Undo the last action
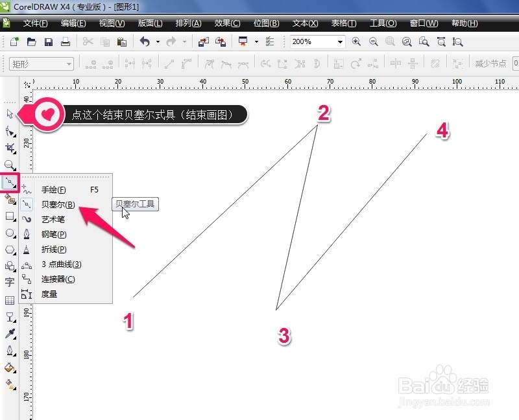 145,41
